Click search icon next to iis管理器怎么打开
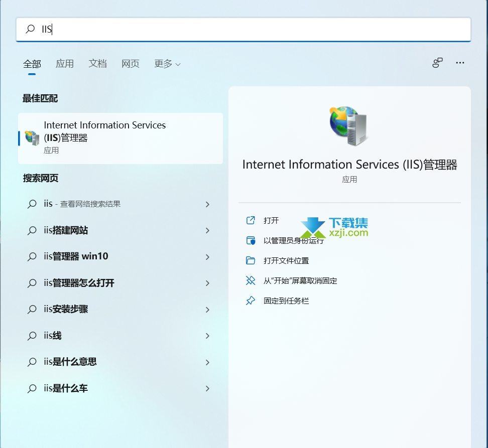488x448 pixels. coord(32,283)
